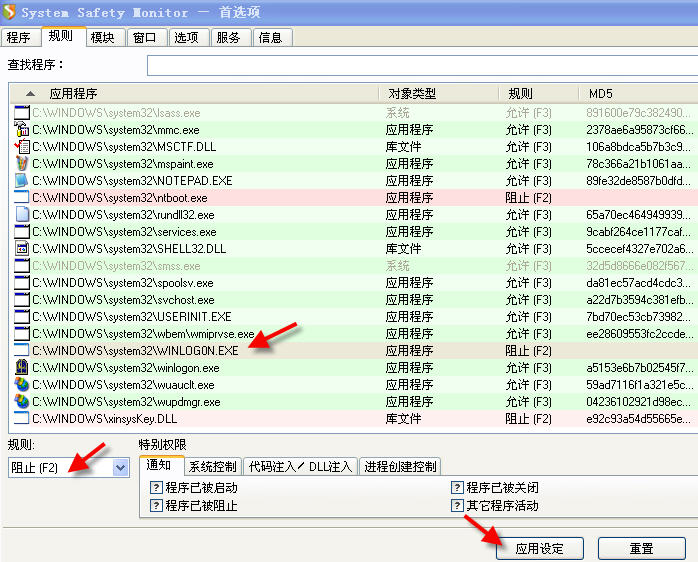Toggle the 程序已被启动 notification checkbox
The width and height of the screenshot is (698, 562).
pos(156,488)
